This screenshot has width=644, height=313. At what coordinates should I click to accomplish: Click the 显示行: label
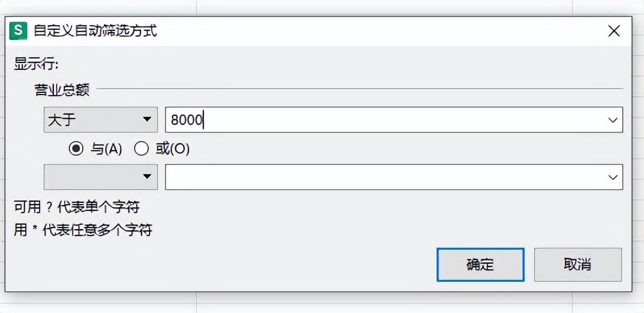pos(37,64)
